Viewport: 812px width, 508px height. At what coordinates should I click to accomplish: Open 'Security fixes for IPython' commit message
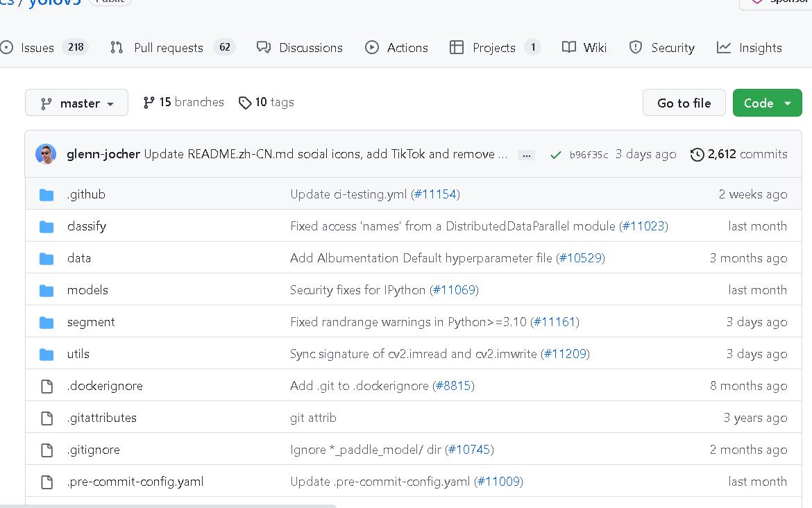[x=358, y=290]
